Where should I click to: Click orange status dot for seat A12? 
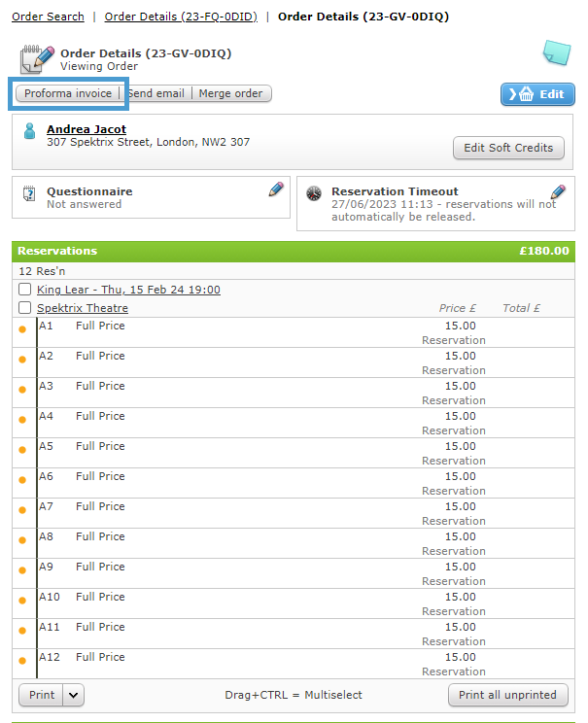(x=22, y=661)
